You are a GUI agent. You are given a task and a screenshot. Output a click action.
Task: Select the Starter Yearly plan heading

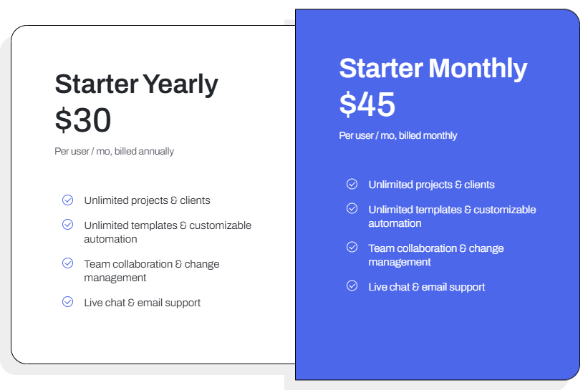pyautogui.click(x=136, y=84)
